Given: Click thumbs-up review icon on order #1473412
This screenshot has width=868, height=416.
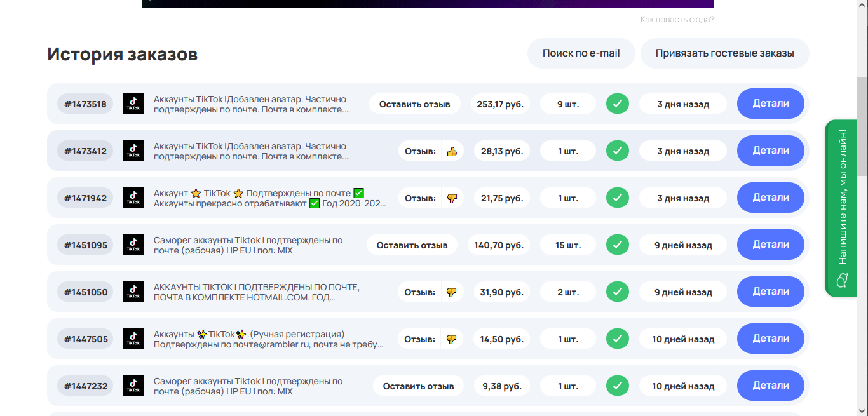Looking at the screenshot, I should (x=452, y=151).
